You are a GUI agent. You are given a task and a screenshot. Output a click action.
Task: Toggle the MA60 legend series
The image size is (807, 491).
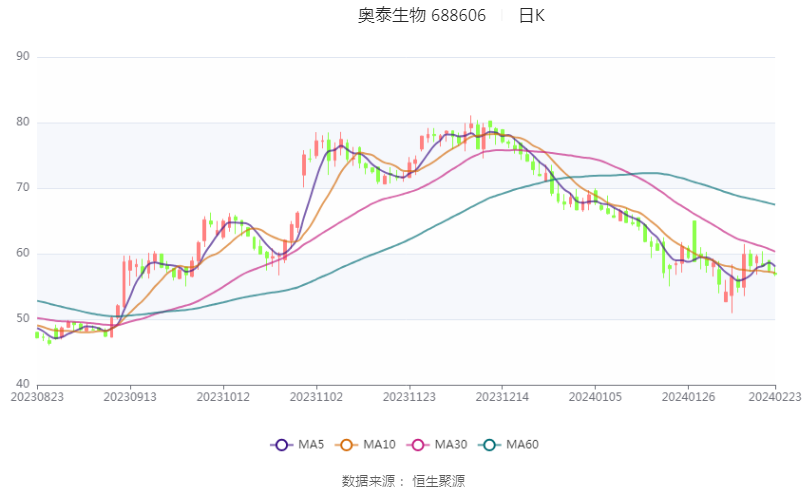click(508, 445)
